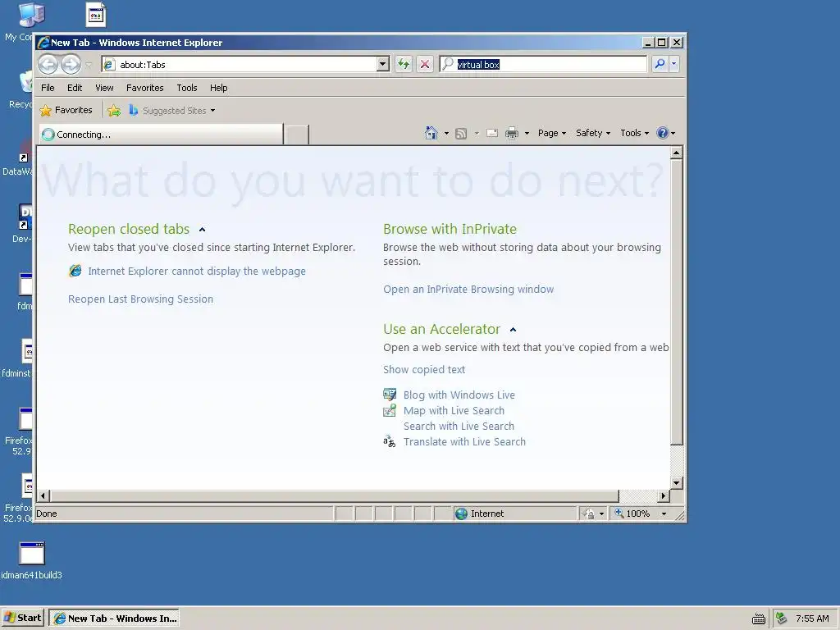Open the recent pages dropdown beside Forward
840x630 pixels.
[x=89, y=65]
